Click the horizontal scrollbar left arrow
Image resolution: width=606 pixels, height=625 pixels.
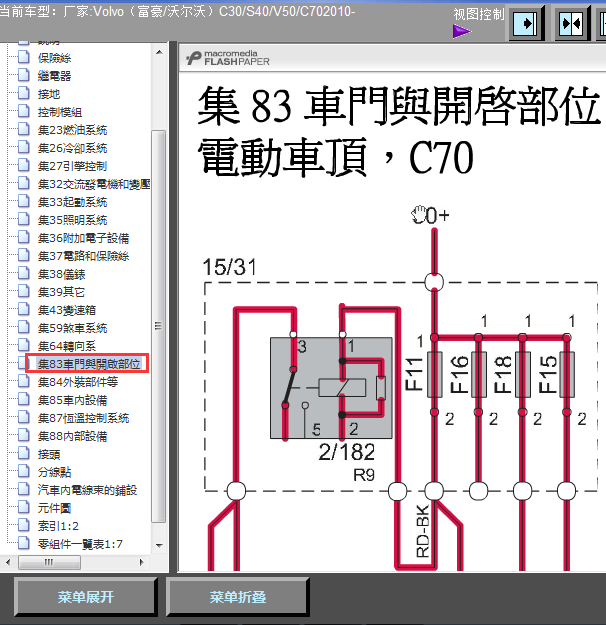click(x=8, y=562)
